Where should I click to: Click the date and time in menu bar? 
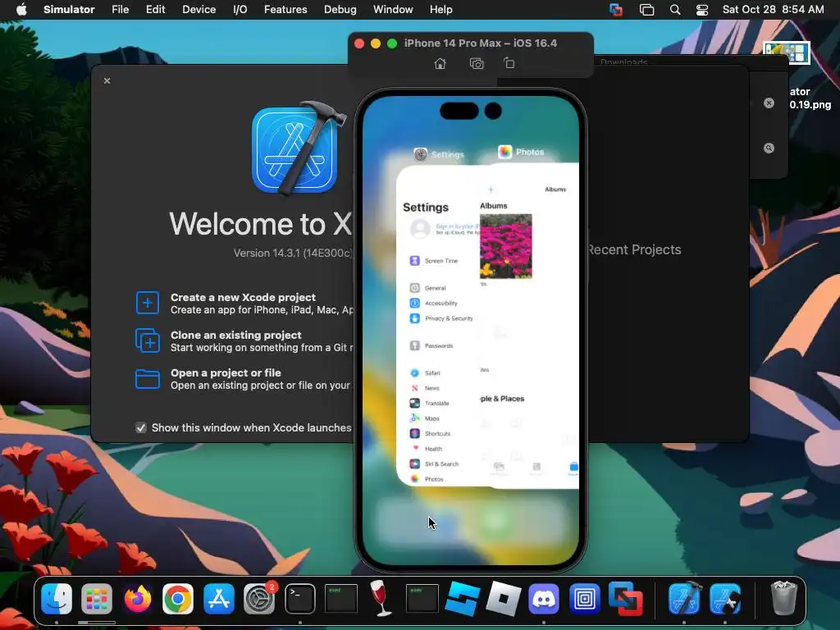tap(773, 10)
